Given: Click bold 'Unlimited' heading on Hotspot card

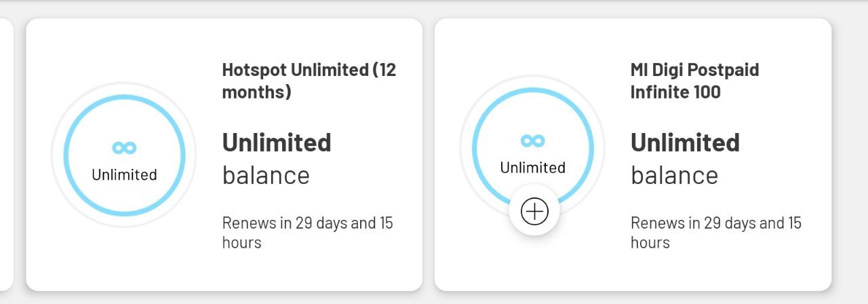Looking at the screenshot, I should pyautogui.click(x=277, y=142).
